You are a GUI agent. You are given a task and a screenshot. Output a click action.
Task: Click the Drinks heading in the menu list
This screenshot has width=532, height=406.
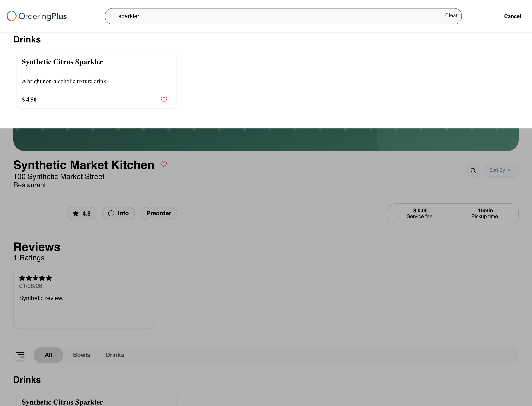click(x=27, y=380)
